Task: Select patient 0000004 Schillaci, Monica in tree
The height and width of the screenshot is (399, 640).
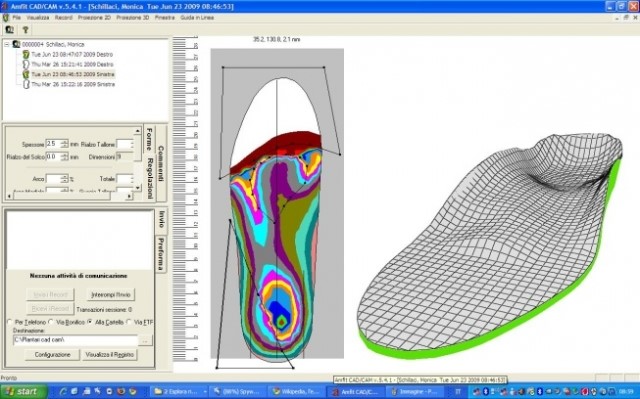Action: (x=53, y=44)
